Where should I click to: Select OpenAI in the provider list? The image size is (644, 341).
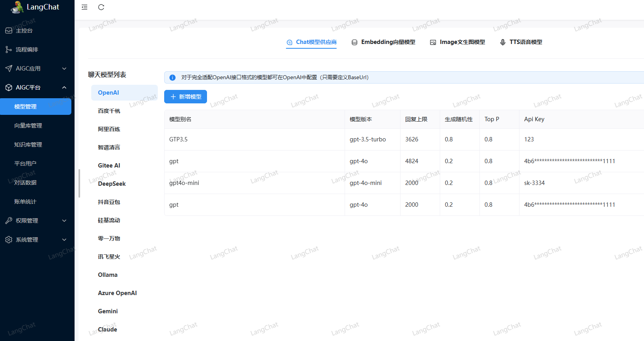coord(125,93)
